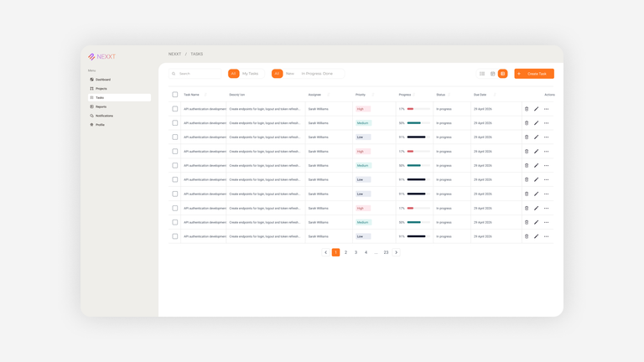Sort by Task Name column arrow
This screenshot has height=362, width=644.
[x=205, y=95]
